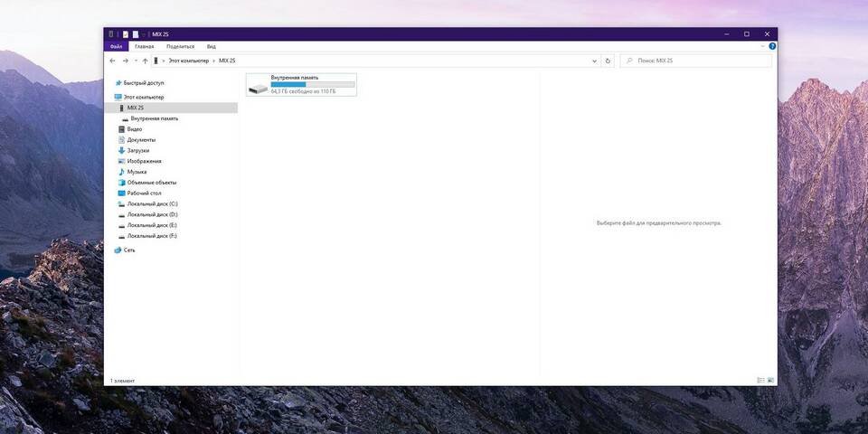Click the Forward navigation arrow
Image resolution: width=868 pixels, height=434 pixels.
point(125,61)
